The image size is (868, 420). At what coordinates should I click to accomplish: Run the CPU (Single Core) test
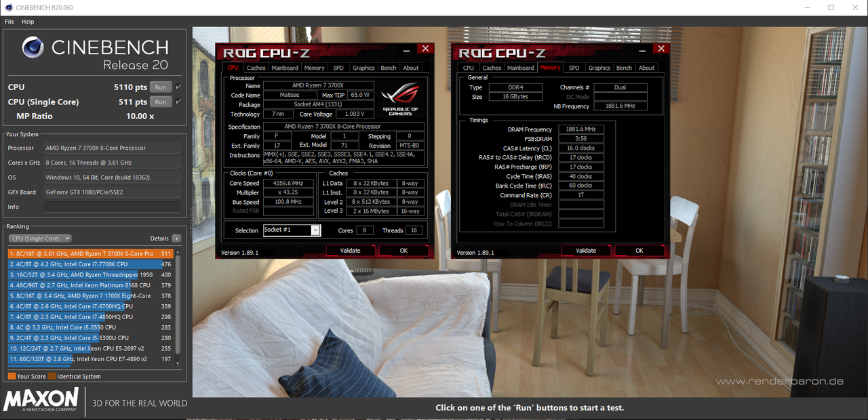(161, 102)
